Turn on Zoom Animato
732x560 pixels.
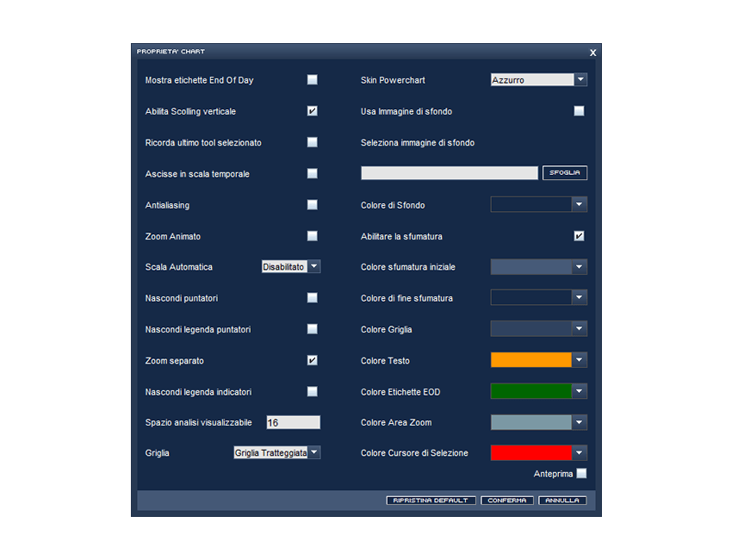(313, 236)
